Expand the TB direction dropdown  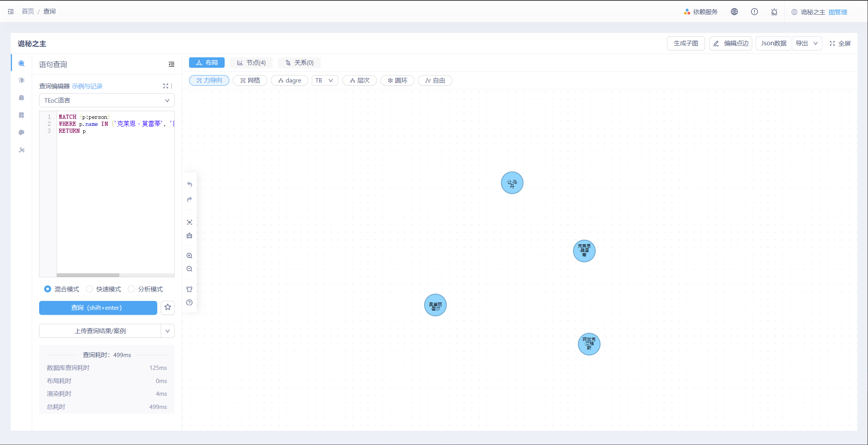(x=325, y=80)
